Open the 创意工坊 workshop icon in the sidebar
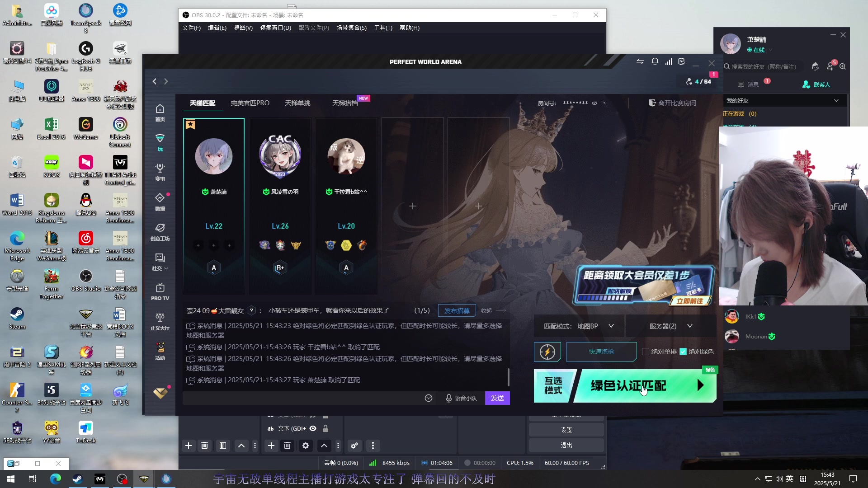This screenshot has height=488, width=868. 160,232
